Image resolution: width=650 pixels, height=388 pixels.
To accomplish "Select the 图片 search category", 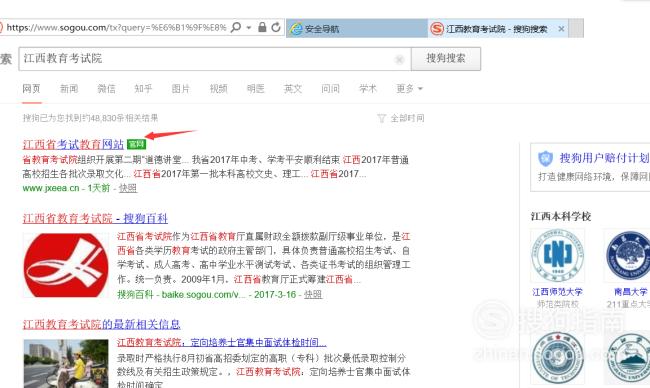I will coord(181,89).
